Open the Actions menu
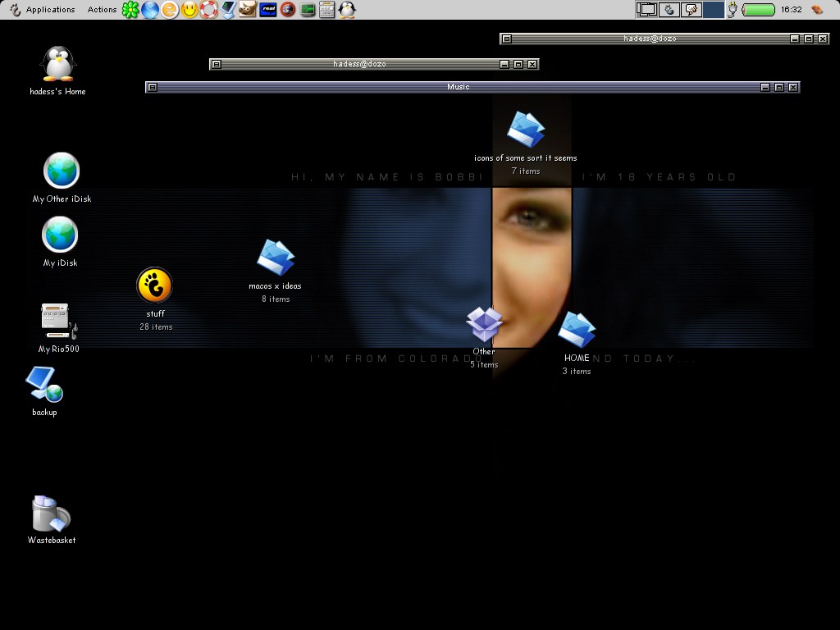Screen dimensions: 840x630 (x=103, y=10)
